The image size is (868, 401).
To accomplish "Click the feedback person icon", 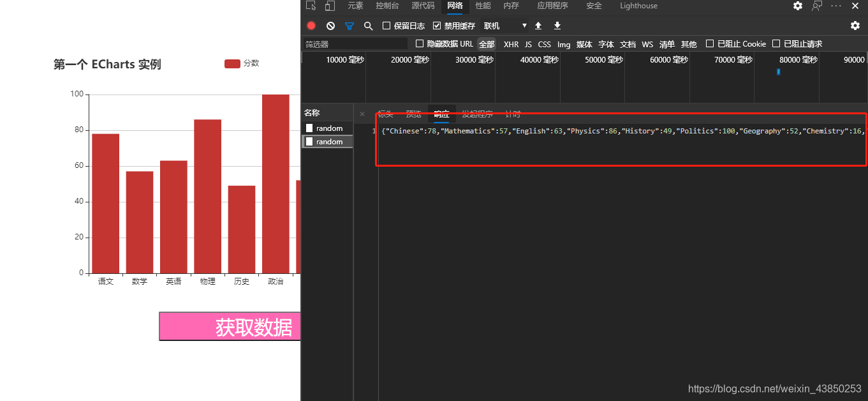I will (817, 6).
